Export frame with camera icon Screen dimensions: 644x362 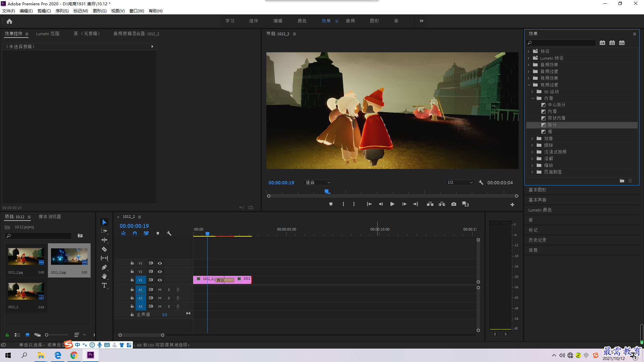click(454, 204)
